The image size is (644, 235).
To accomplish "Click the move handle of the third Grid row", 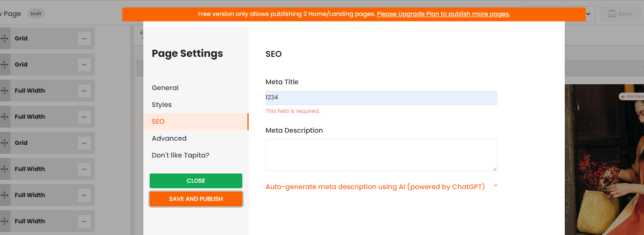I will 5,143.
